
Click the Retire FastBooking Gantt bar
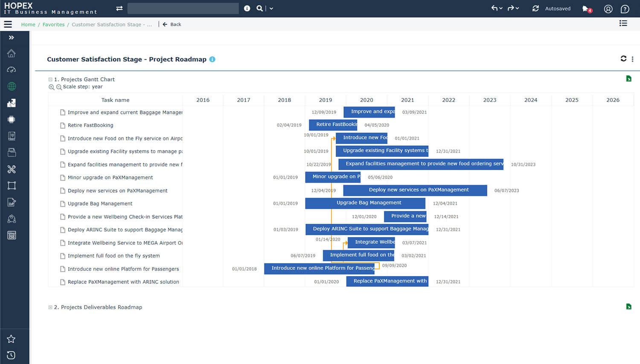333,125
